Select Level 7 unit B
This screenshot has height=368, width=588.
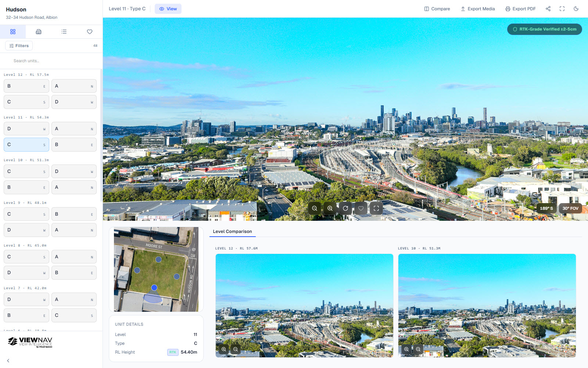[26, 315]
